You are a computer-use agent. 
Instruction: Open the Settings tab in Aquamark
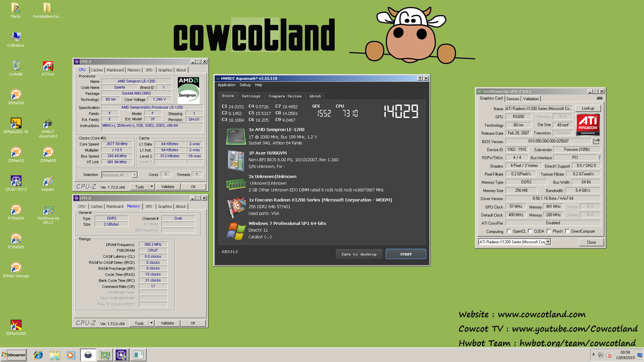click(x=251, y=96)
